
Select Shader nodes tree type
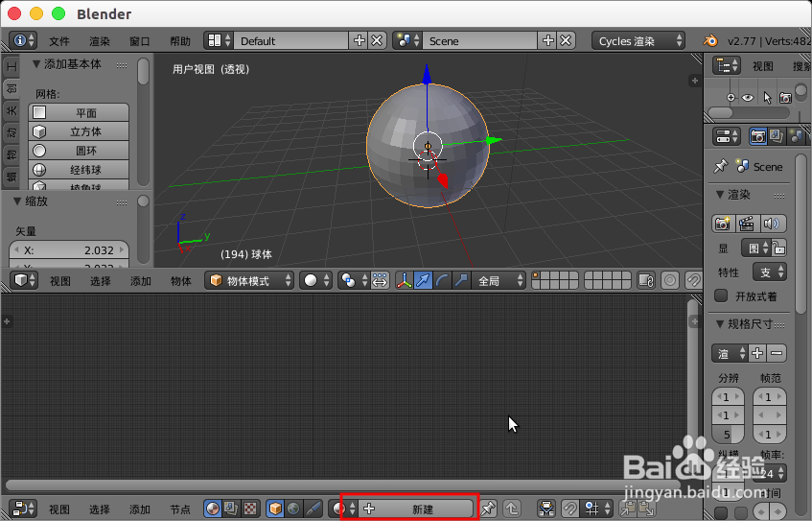point(212,509)
